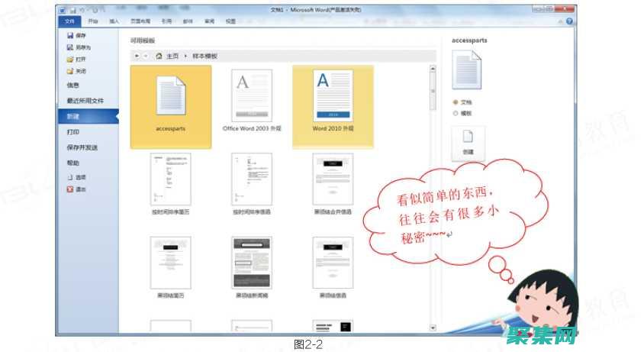Click the template list scroll-down arrow
The image size is (644, 352).
tap(433, 328)
